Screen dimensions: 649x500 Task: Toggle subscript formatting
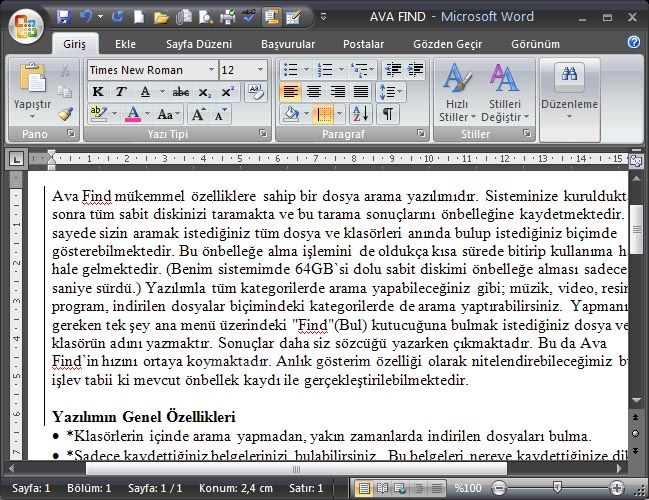tap(204, 92)
